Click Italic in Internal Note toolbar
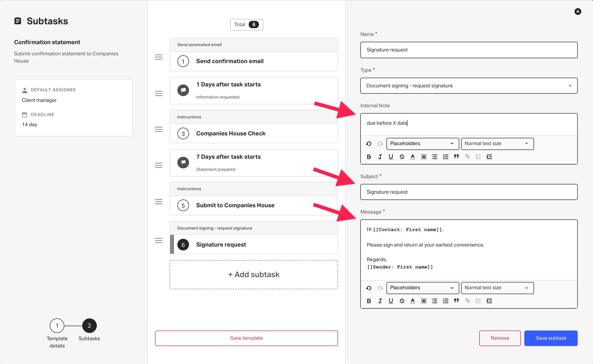 (x=380, y=157)
